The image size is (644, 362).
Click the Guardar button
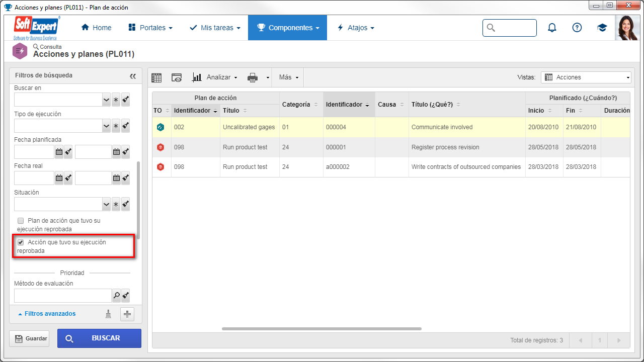[x=29, y=339]
